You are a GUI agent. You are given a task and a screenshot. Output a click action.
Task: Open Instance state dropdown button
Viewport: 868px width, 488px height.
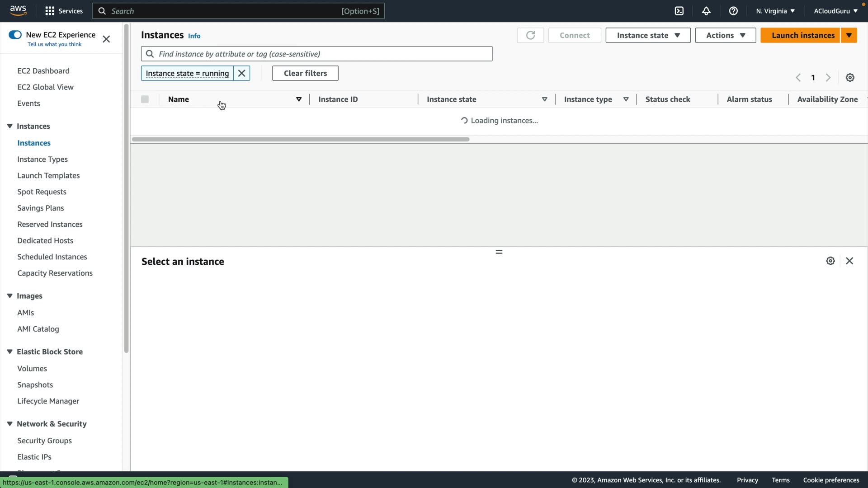tap(648, 35)
